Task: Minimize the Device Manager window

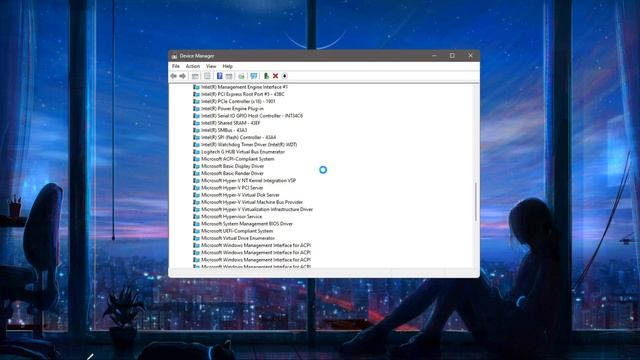Action: click(434, 56)
